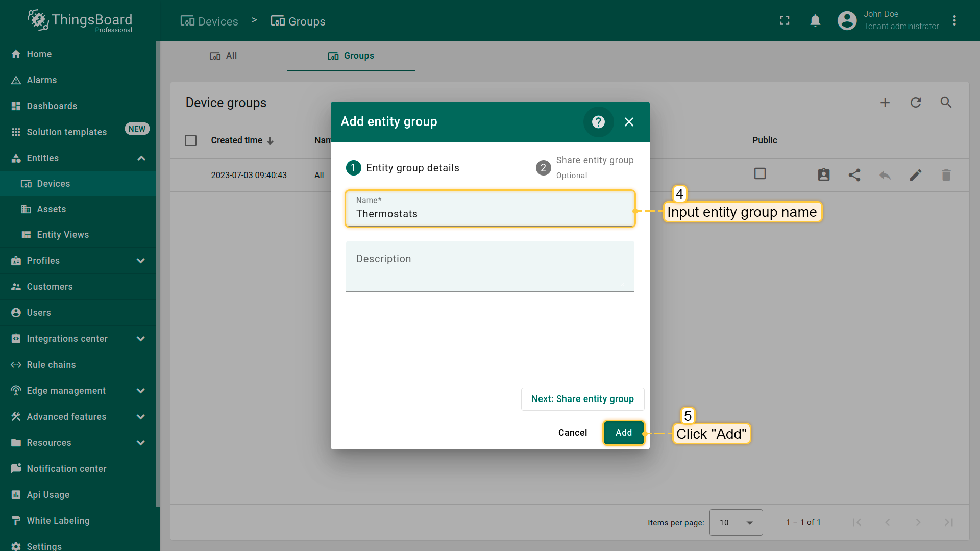Open notifications bell icon
The width and height of the screenshot is (980, 551).
pos(815,21)
